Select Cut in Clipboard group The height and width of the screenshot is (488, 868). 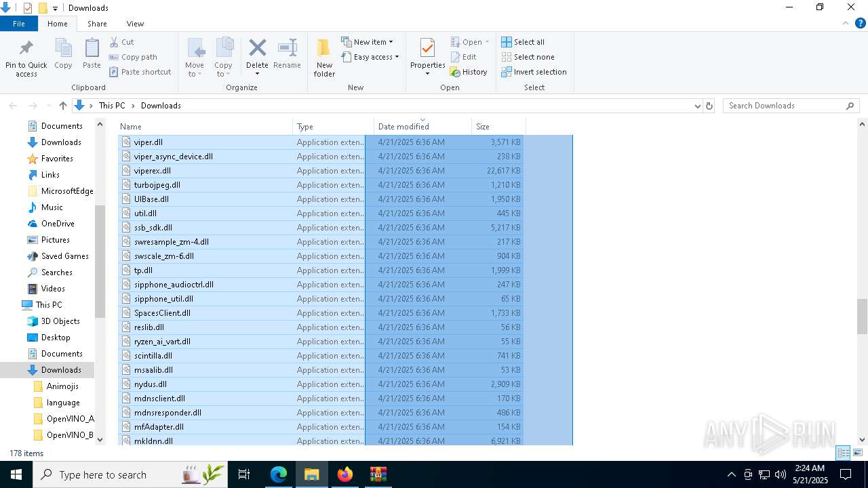tap(122, 42)
